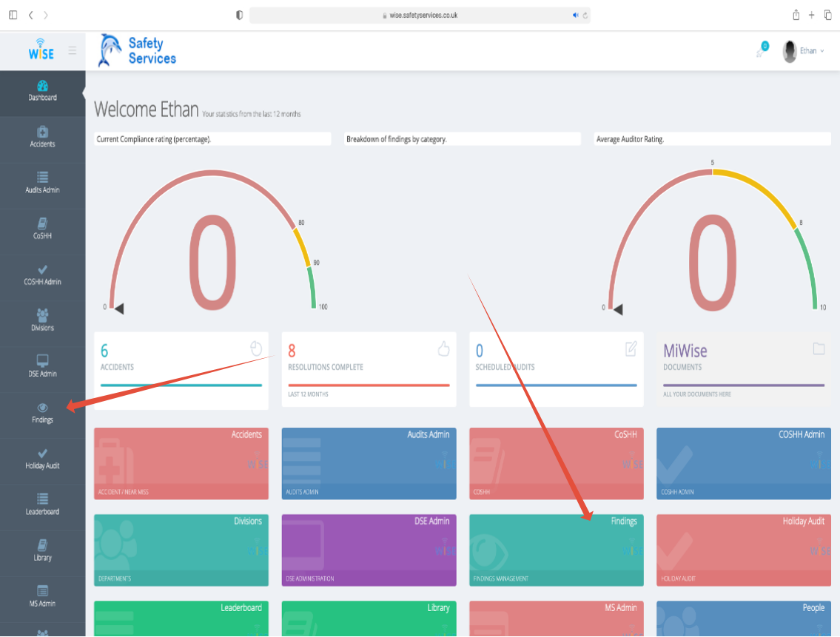The height and width of the screenshot is (637, 840).
Task: Click the 'Current Compliance rating (percentage).' label
Action: 154,139
